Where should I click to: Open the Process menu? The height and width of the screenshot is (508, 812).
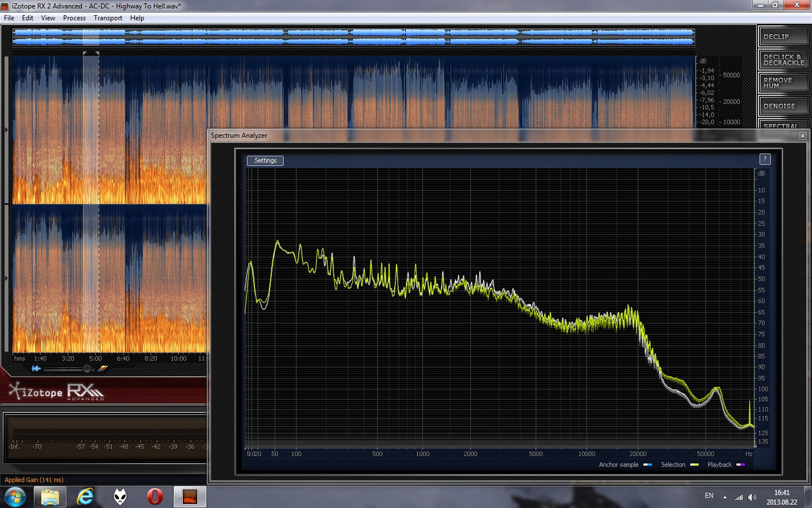point(74,18)
